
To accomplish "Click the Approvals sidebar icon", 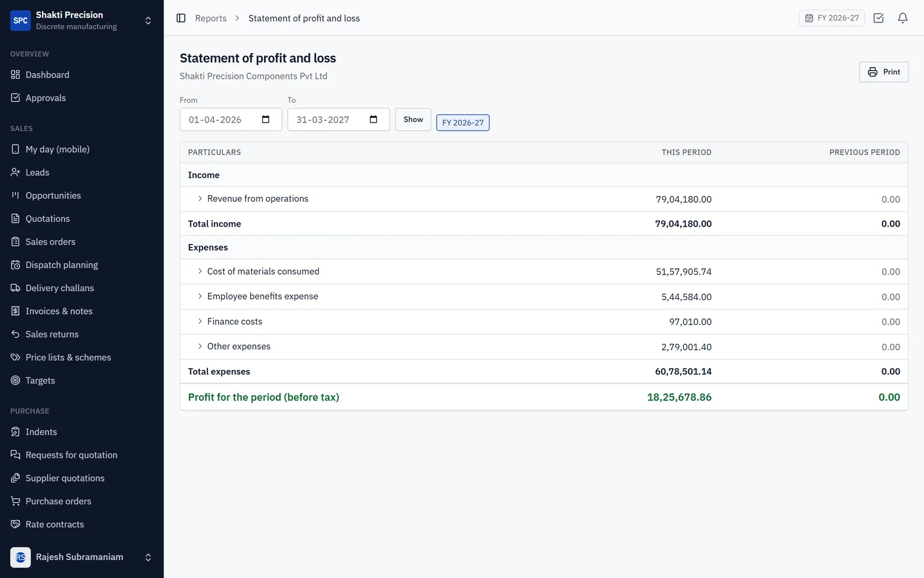I will coord(16,98).
